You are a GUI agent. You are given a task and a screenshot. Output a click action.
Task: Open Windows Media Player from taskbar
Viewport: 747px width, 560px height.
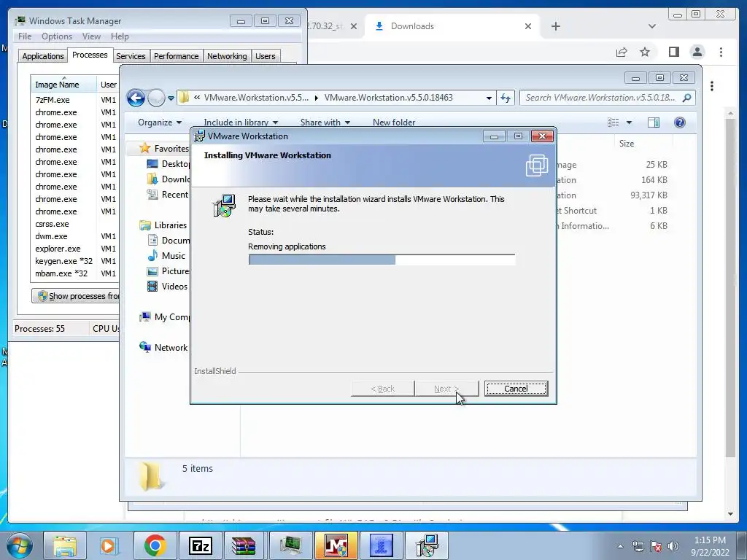(108, 545)
